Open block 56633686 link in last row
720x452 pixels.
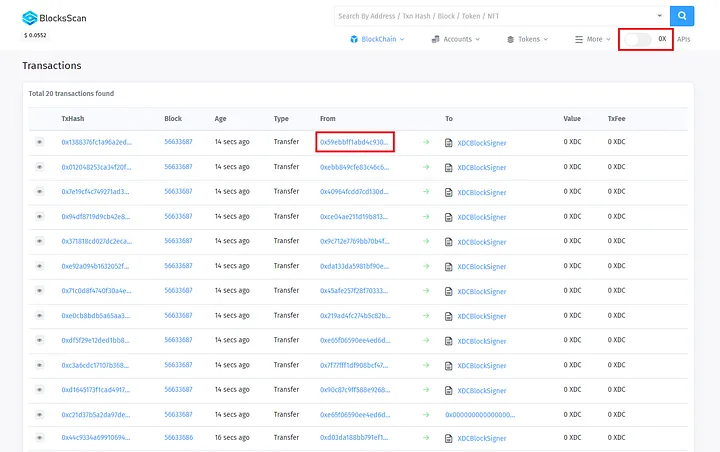coord(178,438)
